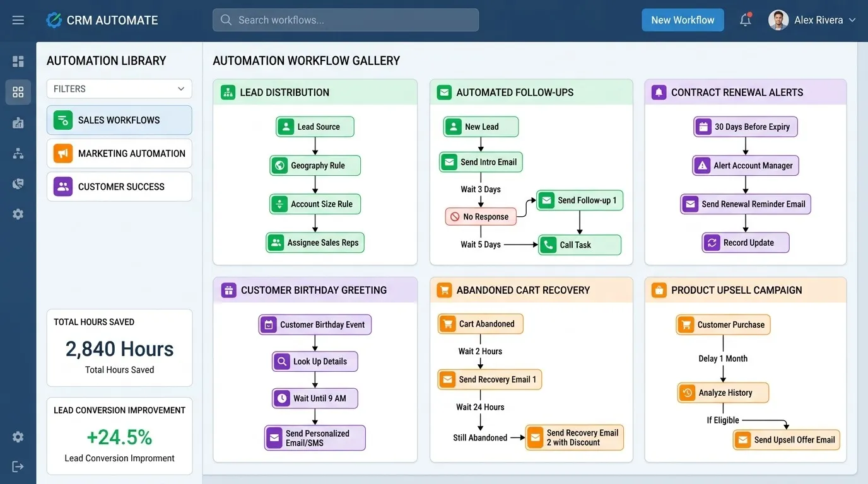Click the Delay 1 Month label
The width and height of the screenshot is (868, 484).
click(x=723, y=359)
